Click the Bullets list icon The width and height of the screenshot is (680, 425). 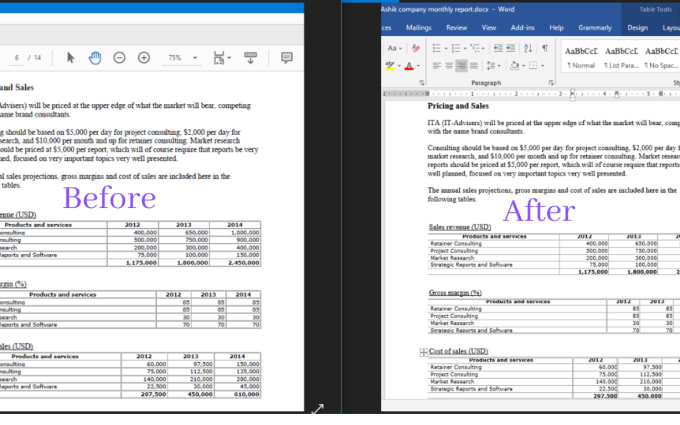437,48
